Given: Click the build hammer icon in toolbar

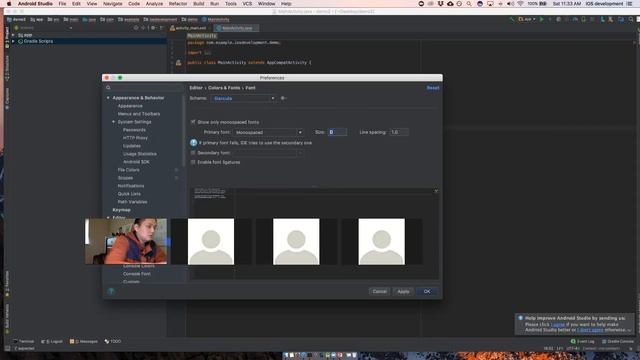Looking at the screenshot, I should (512, 19).
